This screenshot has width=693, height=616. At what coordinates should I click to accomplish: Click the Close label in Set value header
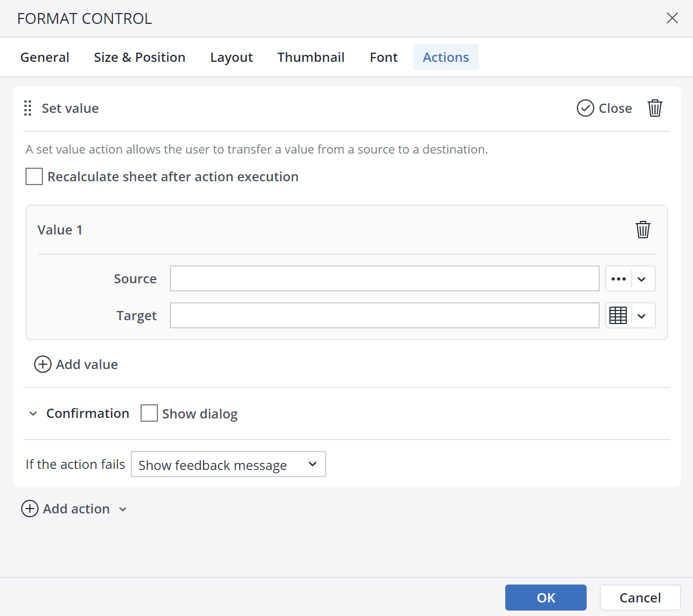click(615, 108)
